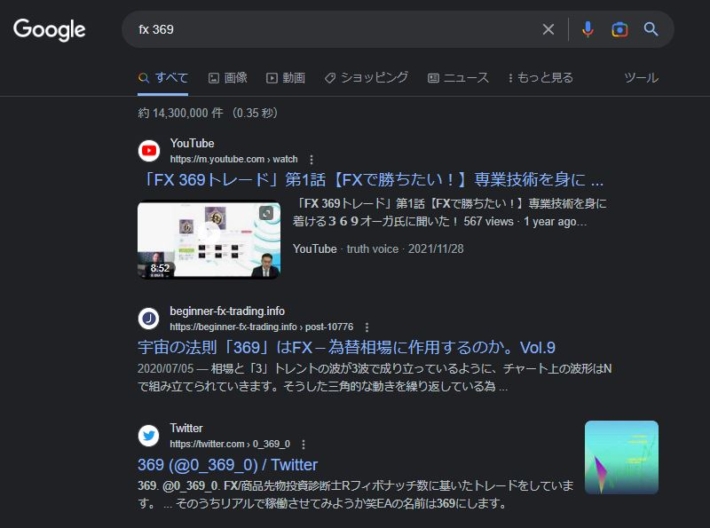Viewport: 710px width, 528px height.
Task: Open the ニュース tab
Action: 458,78
